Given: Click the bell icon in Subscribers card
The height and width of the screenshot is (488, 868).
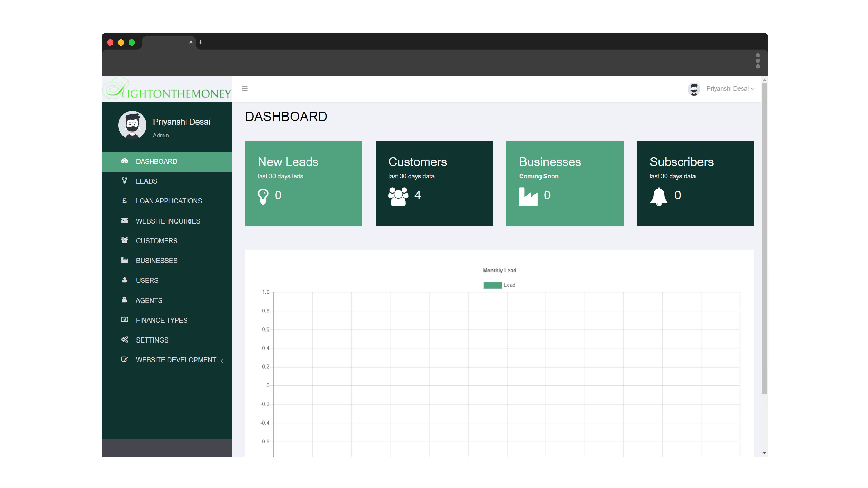Looking at the screenshot, I should point(658,196).
